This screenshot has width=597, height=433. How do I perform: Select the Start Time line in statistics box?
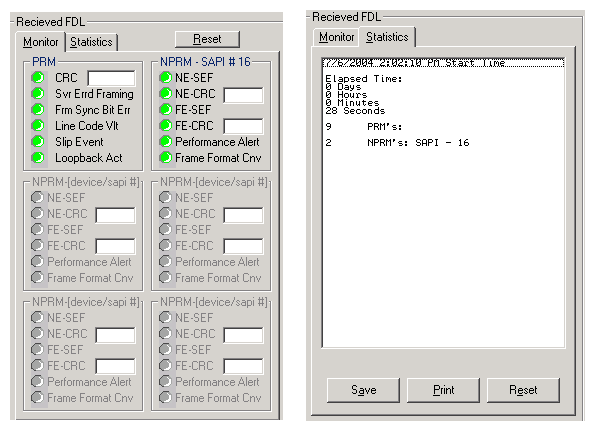coord(443,63)
